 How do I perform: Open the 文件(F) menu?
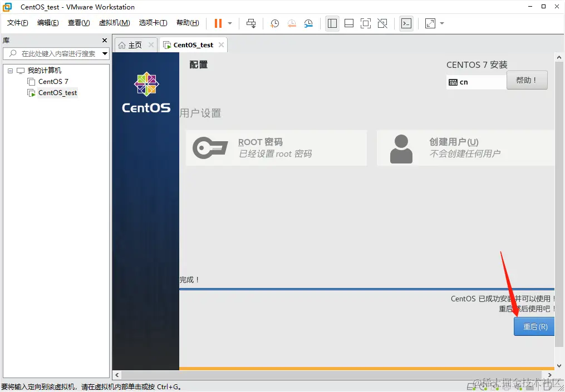tap(17, 23)
